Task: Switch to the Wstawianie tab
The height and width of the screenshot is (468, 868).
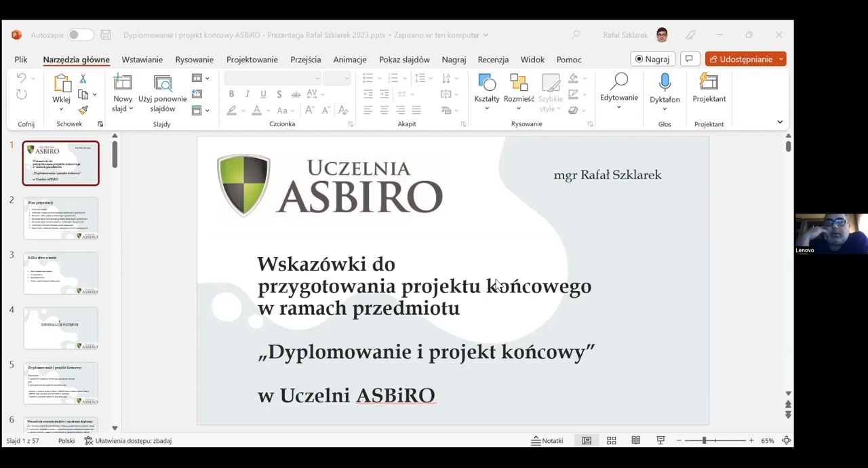Action: [142, 60]
